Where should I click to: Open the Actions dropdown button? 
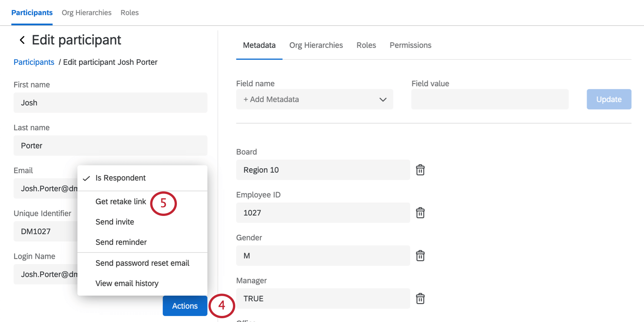click(x=185, y=306)
